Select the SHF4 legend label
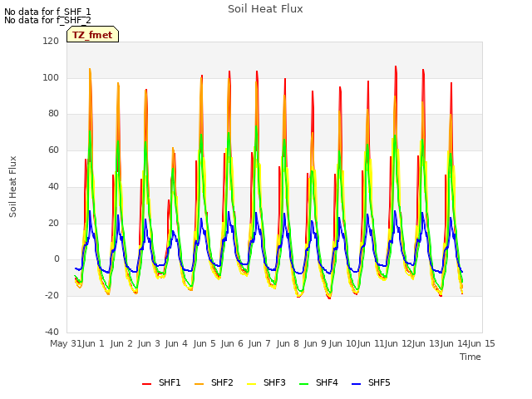 coord(327,382)
